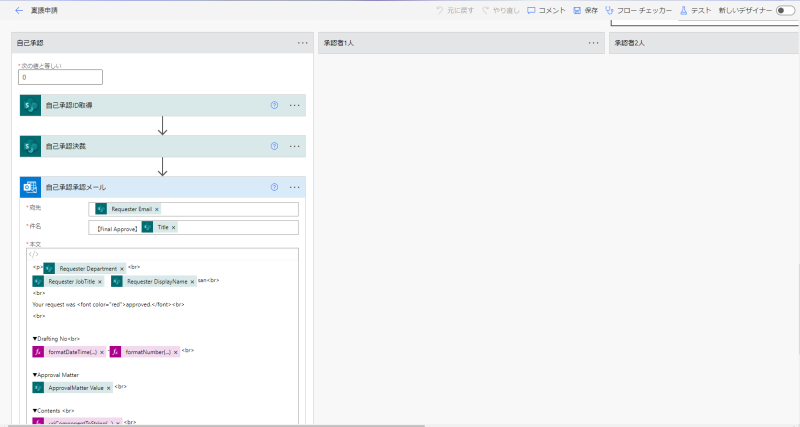
Task: Remove the Title token from 件名
Action: [173, 228]
